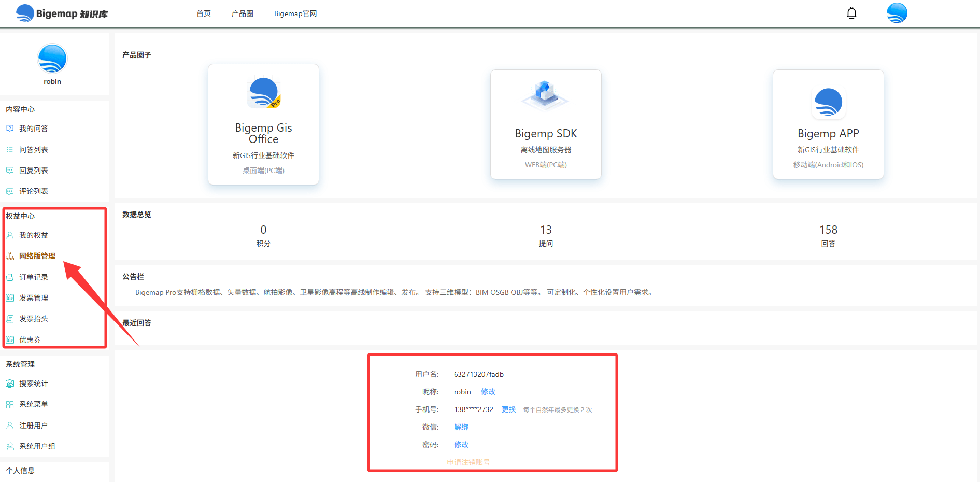This screenshot has width=980, height=482.
Task: Open the user avatar in the top bar
Action: 897,13
